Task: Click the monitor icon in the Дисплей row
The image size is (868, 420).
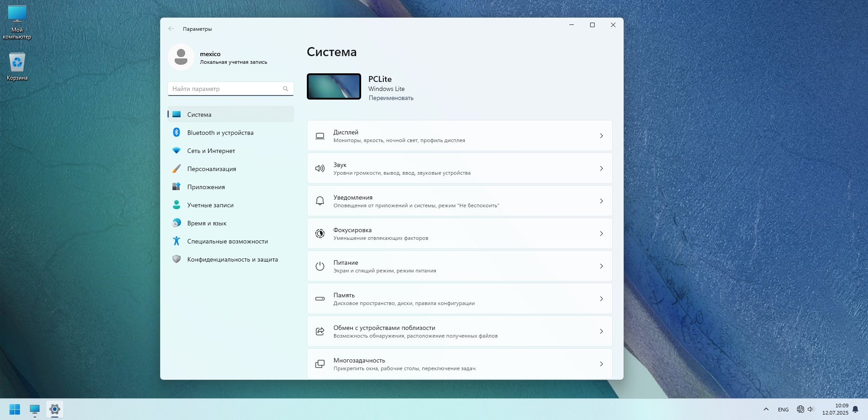Action: (320, 136)
